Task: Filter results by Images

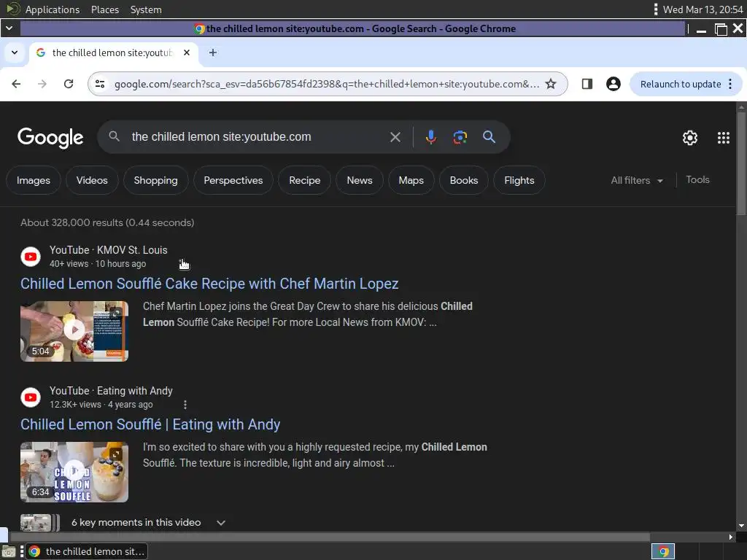Action: pyautogui.click(x=34, y=180)
